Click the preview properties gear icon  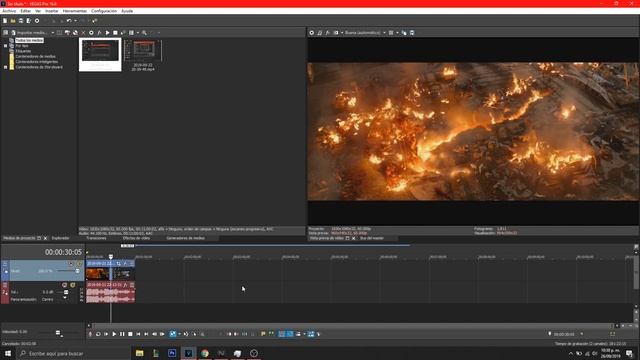(311, 33)
